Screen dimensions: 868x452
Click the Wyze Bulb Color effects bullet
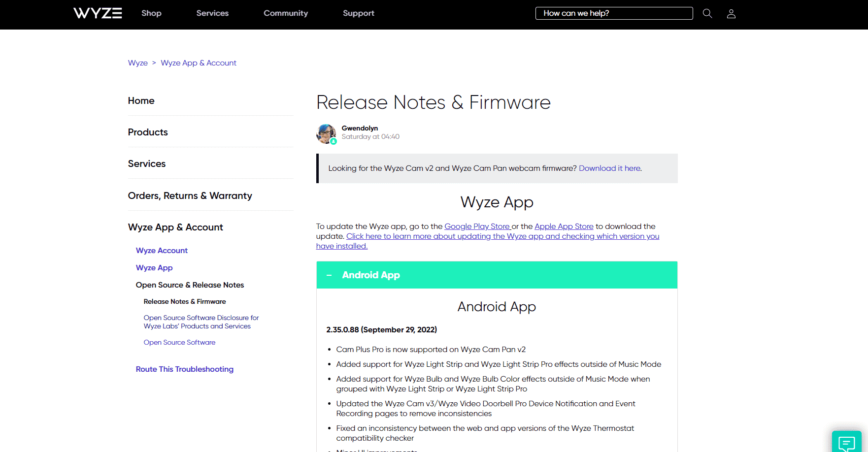click(493, 384)
